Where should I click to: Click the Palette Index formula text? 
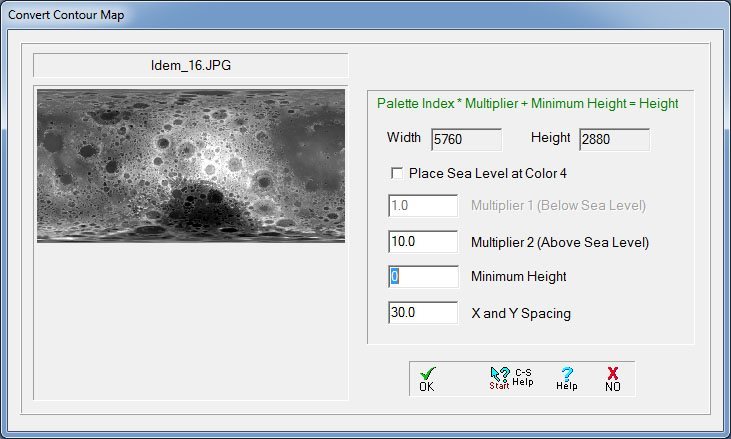coord(527,103)
